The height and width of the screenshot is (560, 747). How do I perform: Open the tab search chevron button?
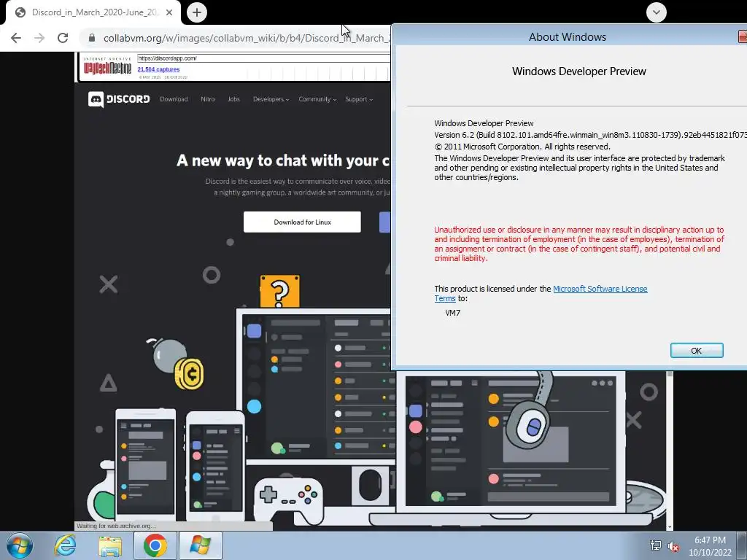coord(656,12)
